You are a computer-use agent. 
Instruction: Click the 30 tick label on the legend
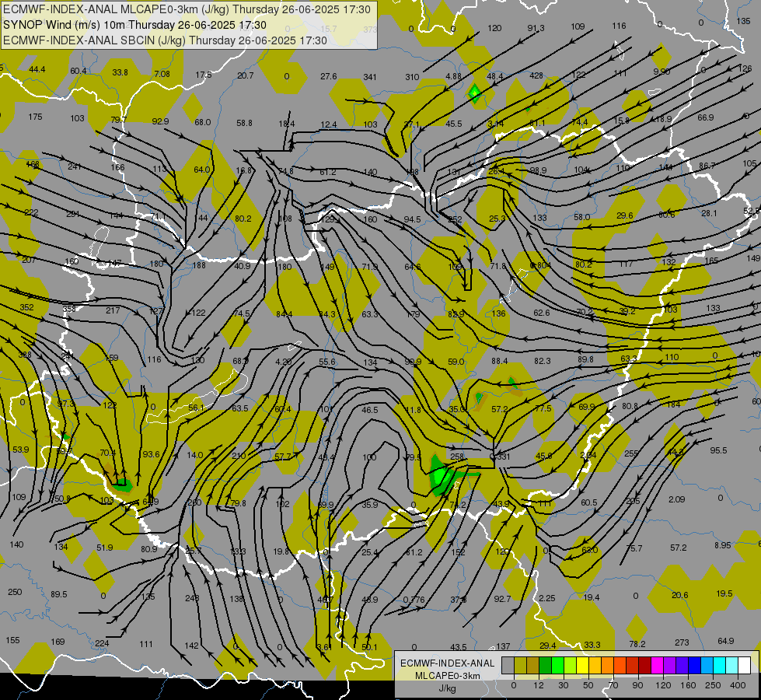click(564, 685)
